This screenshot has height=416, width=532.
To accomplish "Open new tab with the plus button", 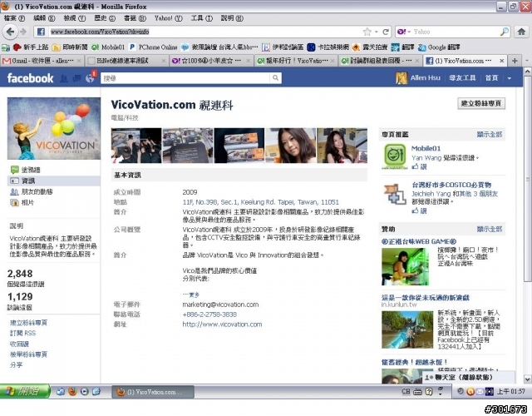I will click(x=515, y=61).
